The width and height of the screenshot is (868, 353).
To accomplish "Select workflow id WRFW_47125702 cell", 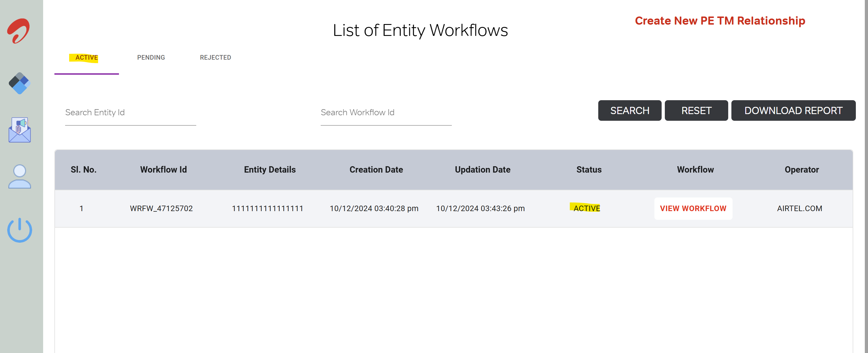I will coord(161,209).
